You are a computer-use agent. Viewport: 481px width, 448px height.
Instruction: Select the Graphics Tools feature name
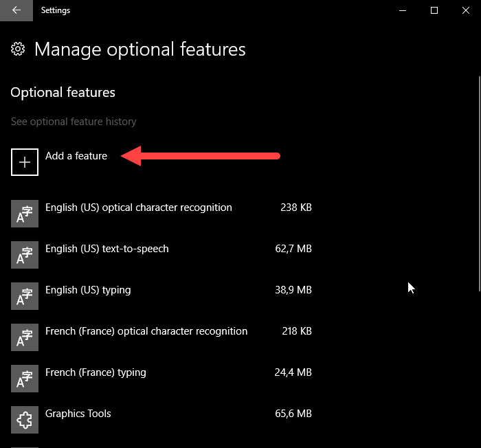pos(78,414)
